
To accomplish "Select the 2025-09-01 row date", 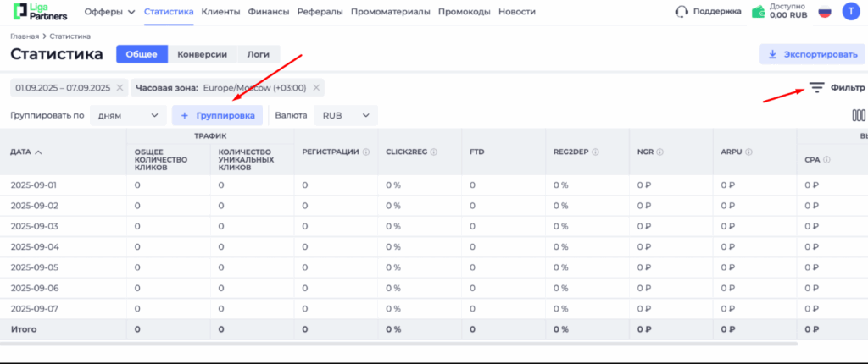I will tap(34, 185).
